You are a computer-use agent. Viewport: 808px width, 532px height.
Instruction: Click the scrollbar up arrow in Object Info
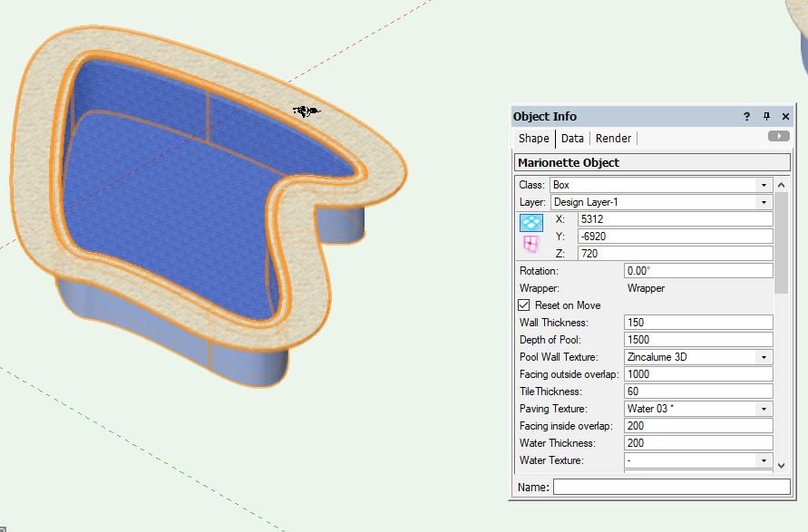[x=782, y=184]
